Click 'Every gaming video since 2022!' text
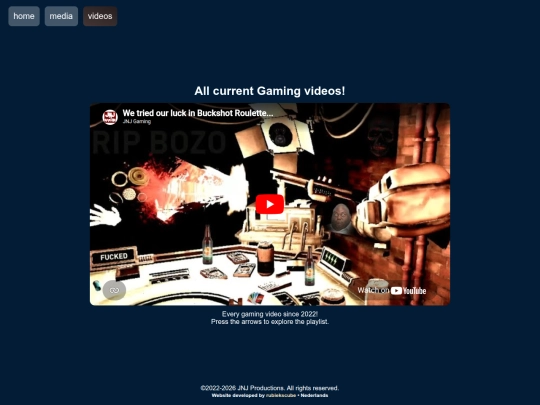Viewport: 540px width, 405px height. (270, 314)
